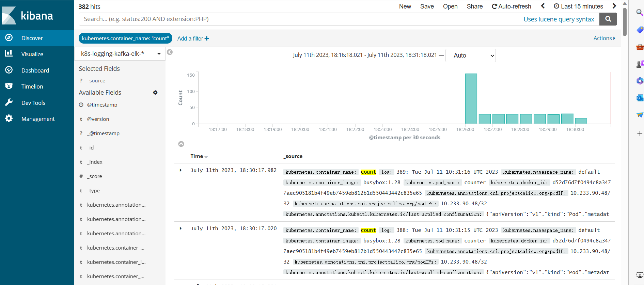Click the Discover compass icon

[9, 38]
